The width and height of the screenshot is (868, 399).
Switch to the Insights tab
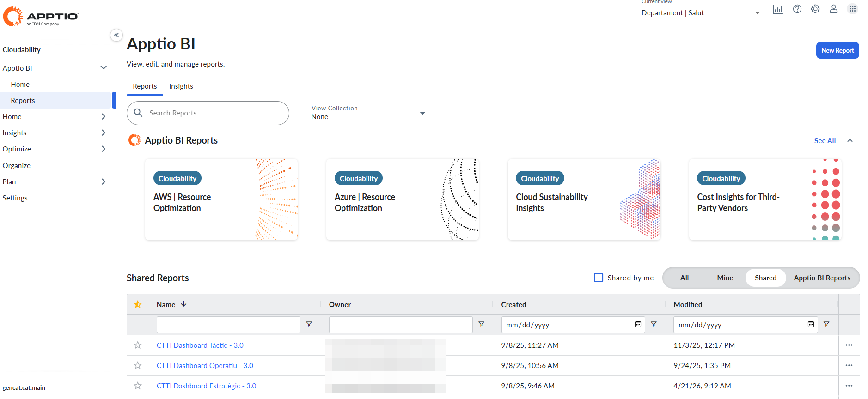[181, 86]
